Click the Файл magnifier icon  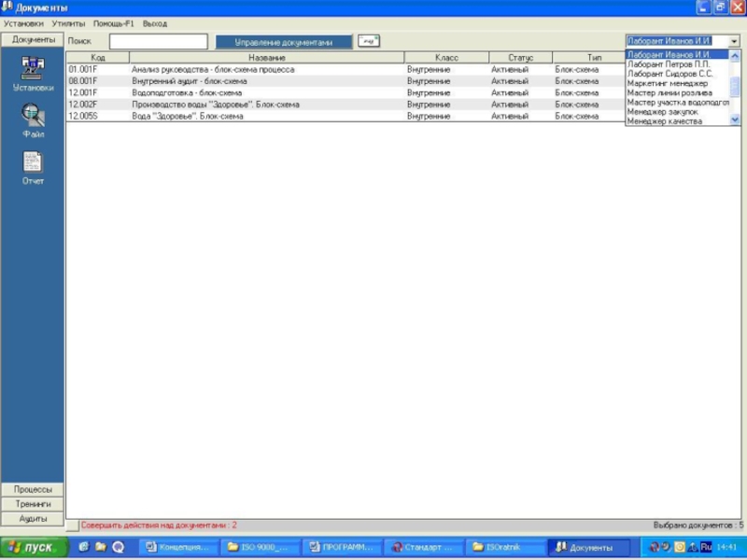pos(33,115)
